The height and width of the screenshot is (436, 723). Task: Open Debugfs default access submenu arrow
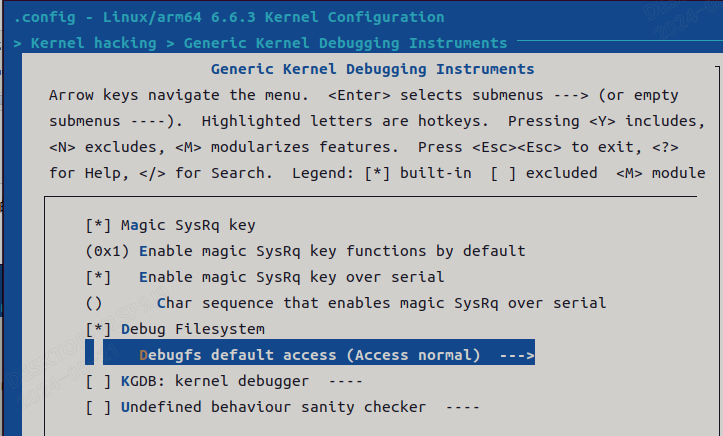coord(517,355)
